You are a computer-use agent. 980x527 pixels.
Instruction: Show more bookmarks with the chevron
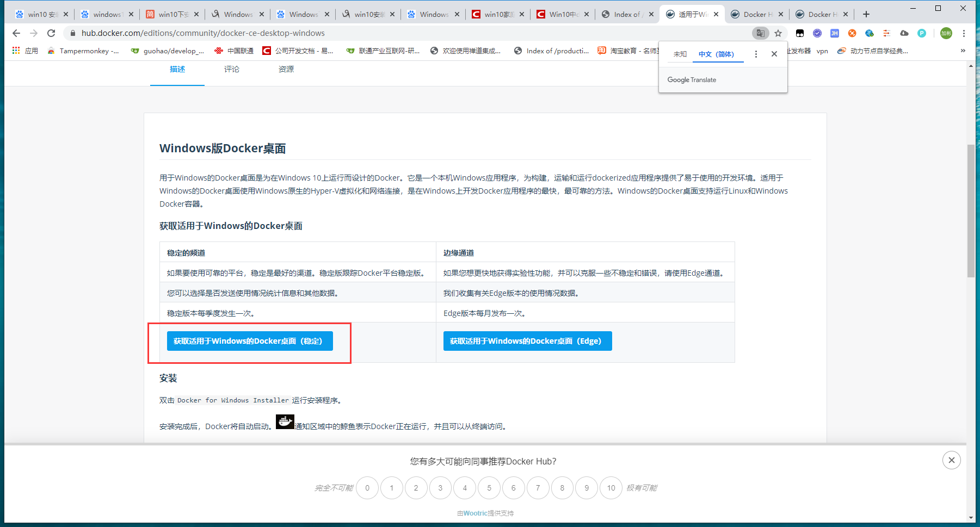tap(963, 51)
